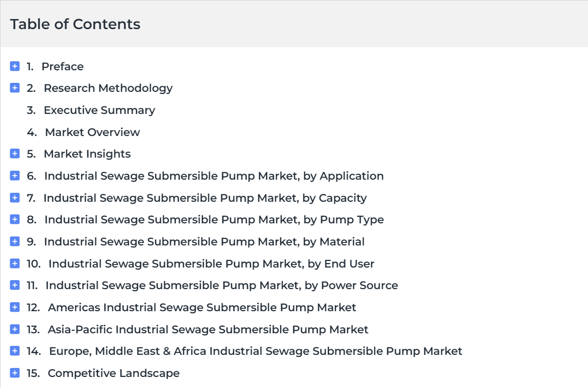Screen dimensions: 588x388
Task: Expand the Americas market section plus icon
Action: click(15, 307)
